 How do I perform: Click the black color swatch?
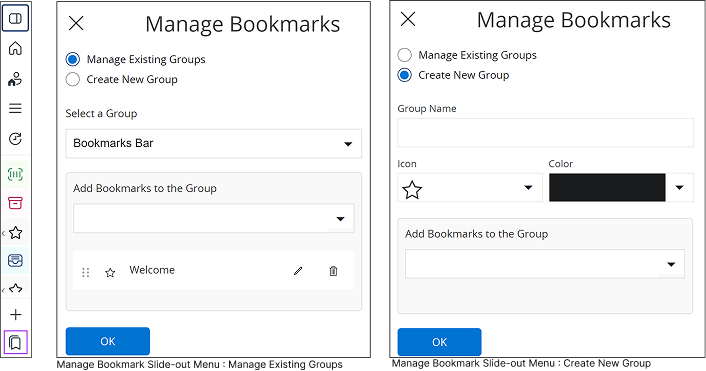click(x=607, y=187)
